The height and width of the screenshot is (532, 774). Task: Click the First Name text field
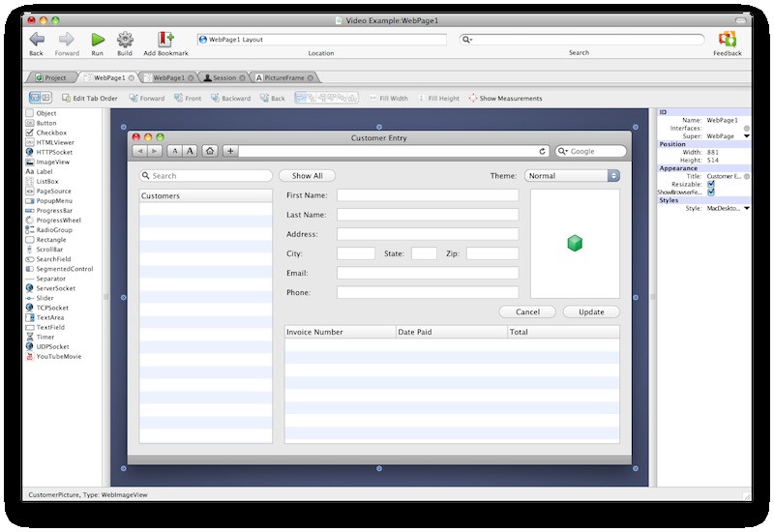pyautogui.click(x=428, y=195)
